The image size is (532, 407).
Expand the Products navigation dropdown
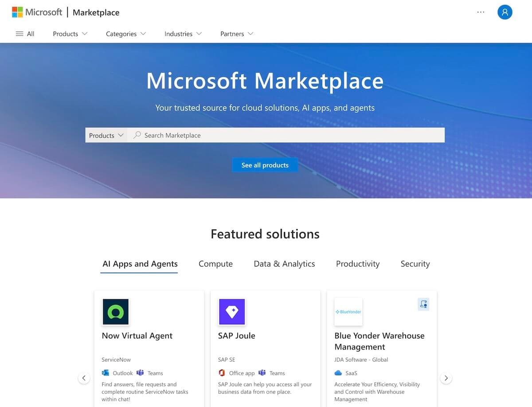pyautogui.click(x=70, y=34)
